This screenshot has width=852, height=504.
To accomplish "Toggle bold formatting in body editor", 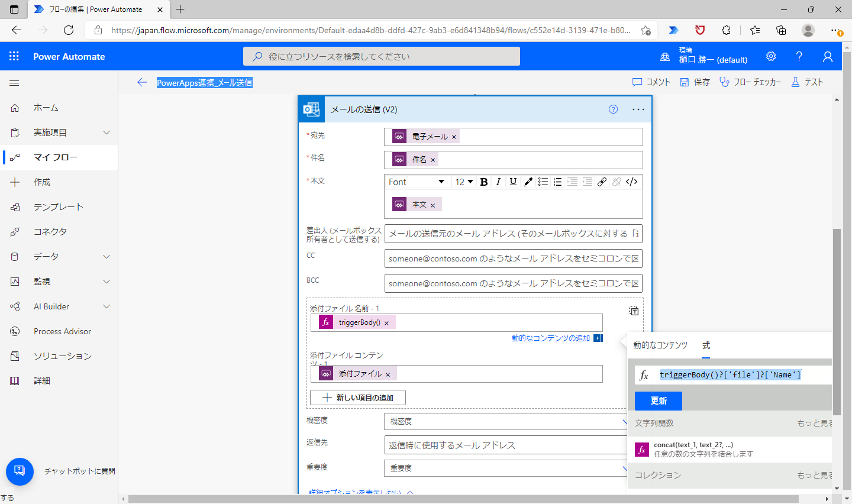I will pyautogui.click(x=484, y=182).
